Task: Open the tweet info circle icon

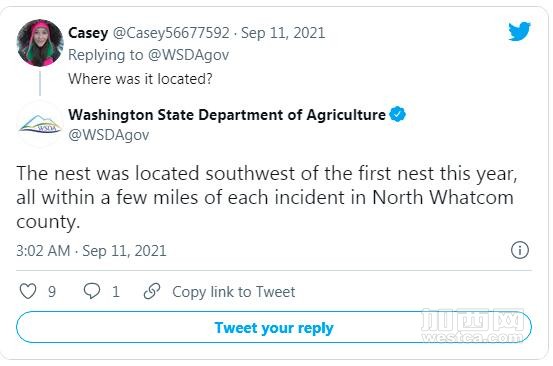Action: (x=520, y=250)
